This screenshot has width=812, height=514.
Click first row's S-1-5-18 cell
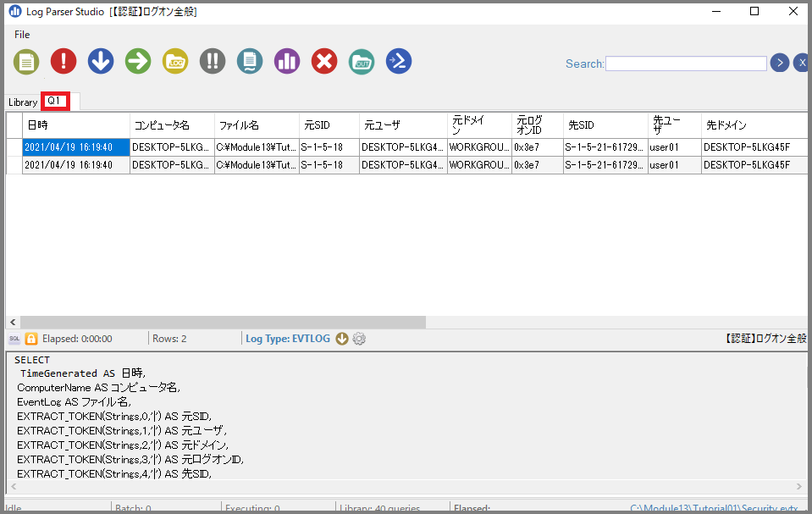tap(329, 147)
